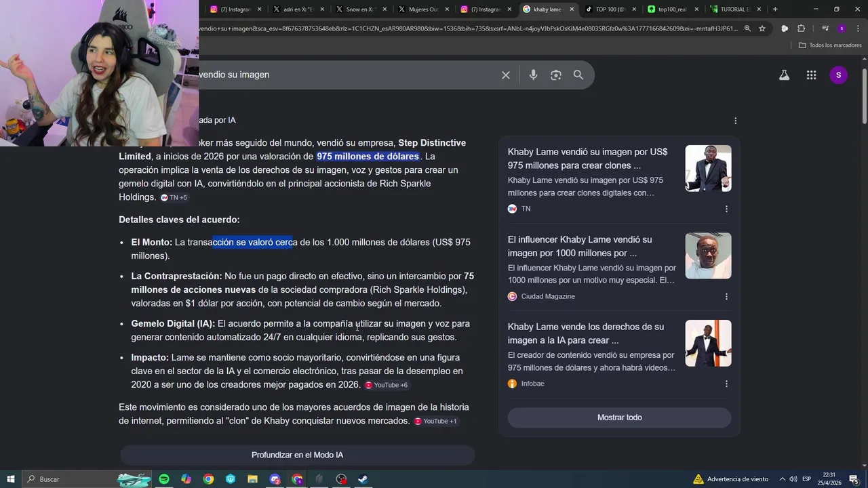Open 'Todos los marcadores' bookmarks folder
Viewport: 868px width, 488px height.
(829, 45)
